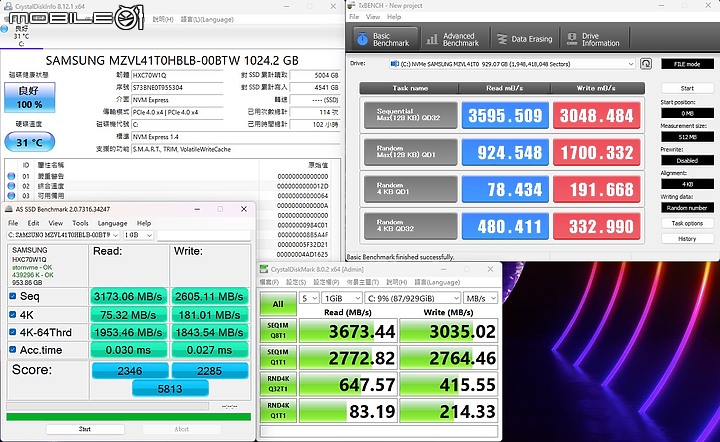The height and width of the screenshot is (442, 720).
Task: Open the MB/s unit dropdown in CrystalDiskMark
Action: pyautogui.click(x=480, y=298)
